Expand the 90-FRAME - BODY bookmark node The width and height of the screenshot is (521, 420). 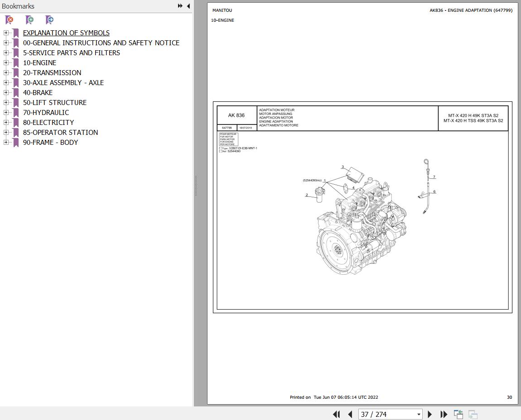(x=6, y=143)
